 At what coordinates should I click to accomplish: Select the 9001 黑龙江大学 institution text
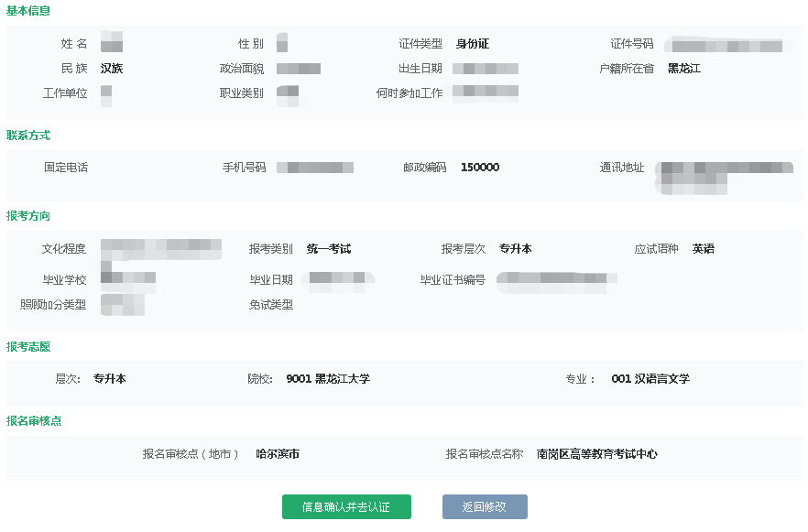pyautogui.click(x=328, y=379)
